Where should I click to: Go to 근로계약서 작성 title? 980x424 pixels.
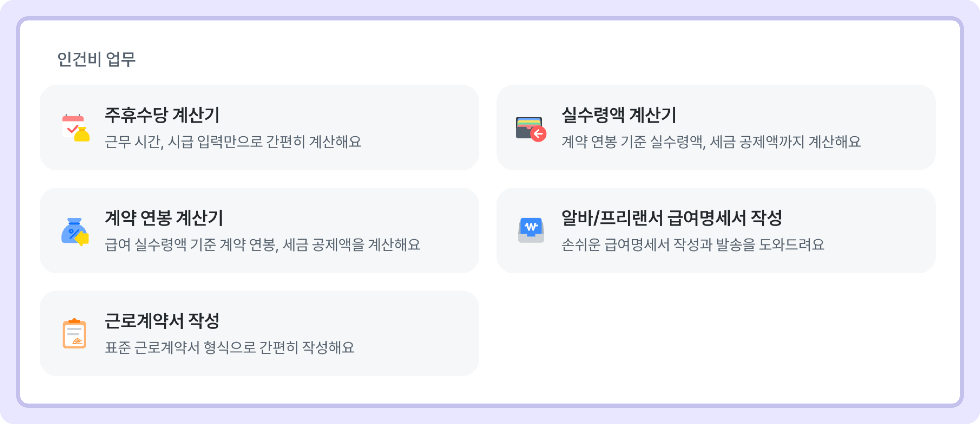click(162, 321)
